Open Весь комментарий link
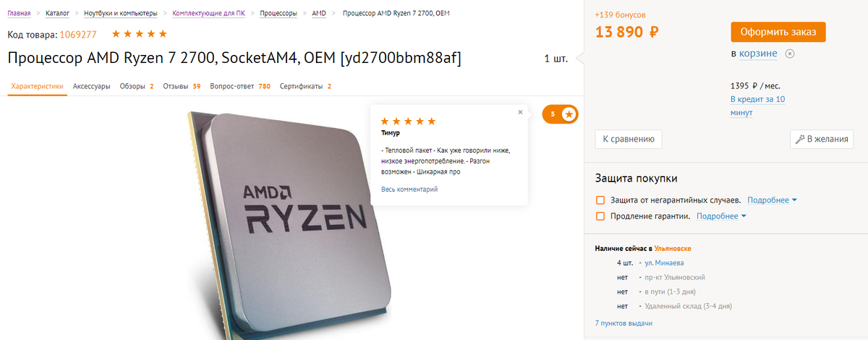 click(409, 189)
